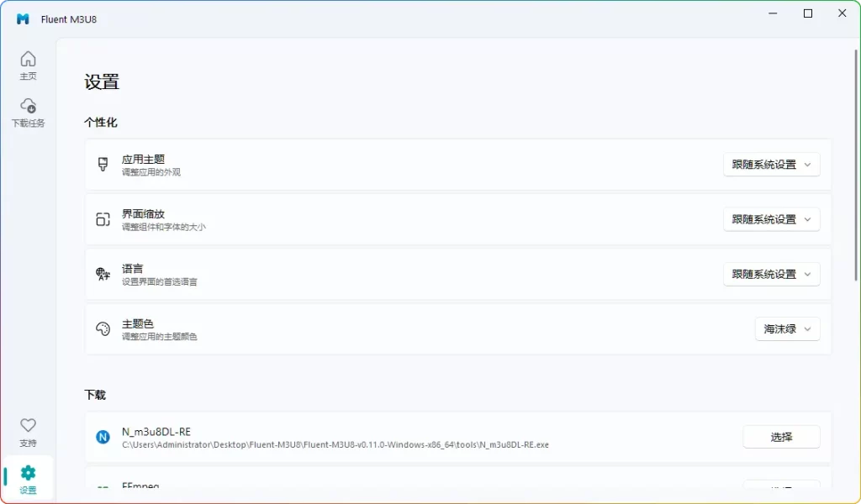
Task: Click the N_m3u8DL-RE.exe file path text
Action: click(335, 444)
